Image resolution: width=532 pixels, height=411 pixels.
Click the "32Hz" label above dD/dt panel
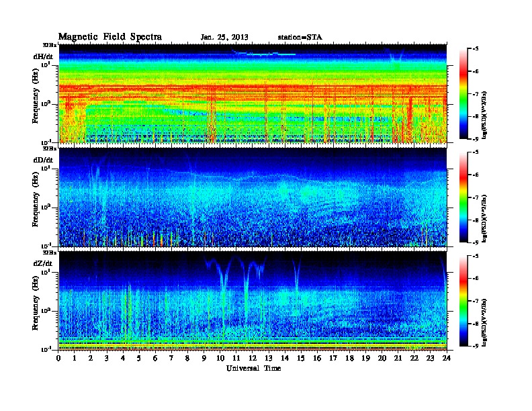click(x=50, y=148)
